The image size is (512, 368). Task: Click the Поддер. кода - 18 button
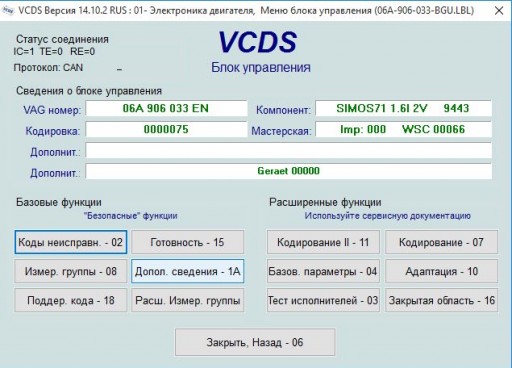tap(71, 300)
